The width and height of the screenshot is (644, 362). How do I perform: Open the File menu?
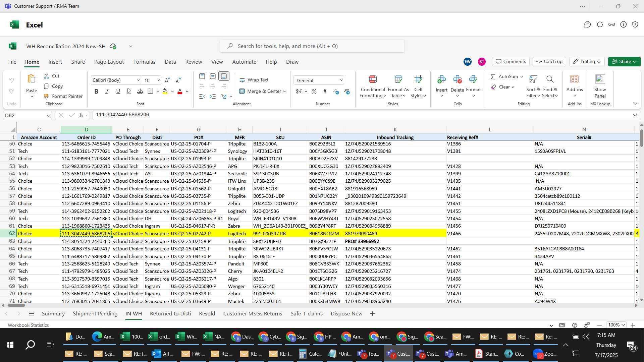coord(12,62)
